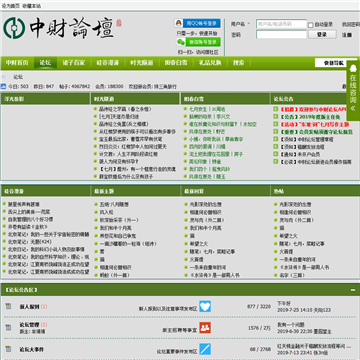
Task: Open 北京笔记：无题(424) thread
Action: click(30, 242)
